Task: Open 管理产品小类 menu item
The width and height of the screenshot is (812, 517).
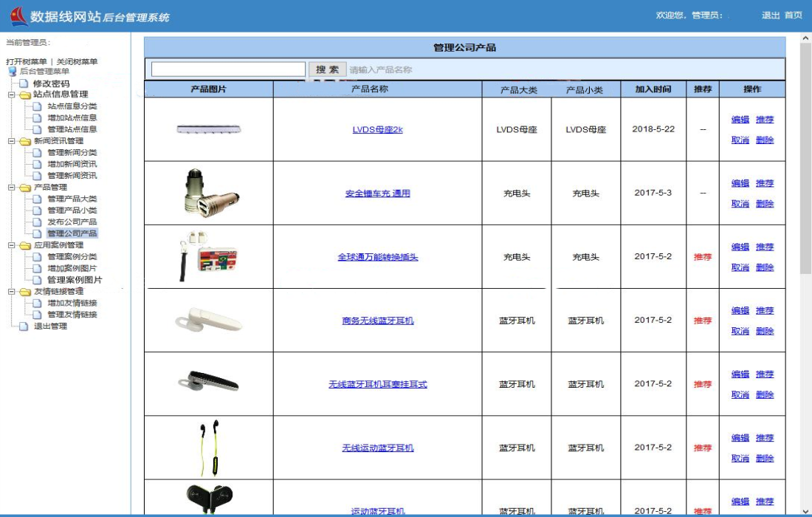Action: point(72,210)
